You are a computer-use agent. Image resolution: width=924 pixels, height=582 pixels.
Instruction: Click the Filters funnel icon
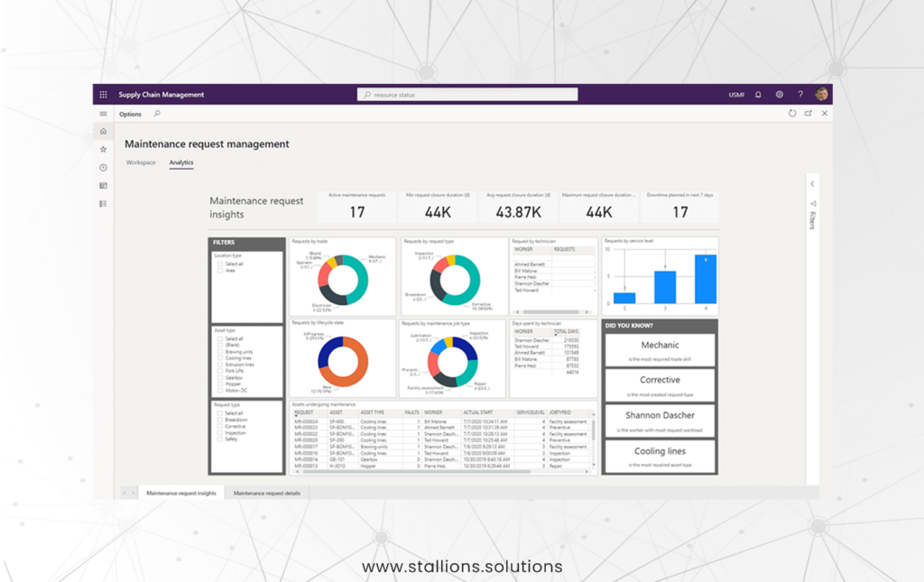pyautogui.click(x=813, y=204)
